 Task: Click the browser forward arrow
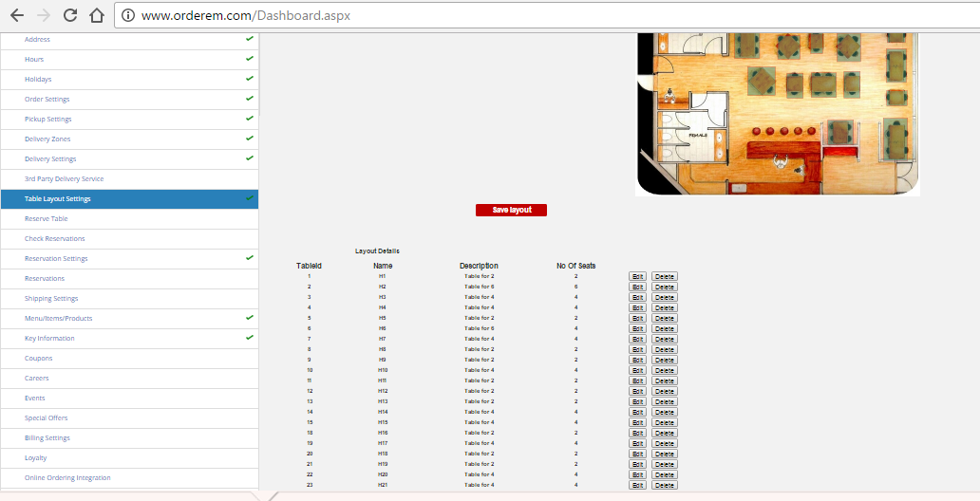[x=43, y=15]
